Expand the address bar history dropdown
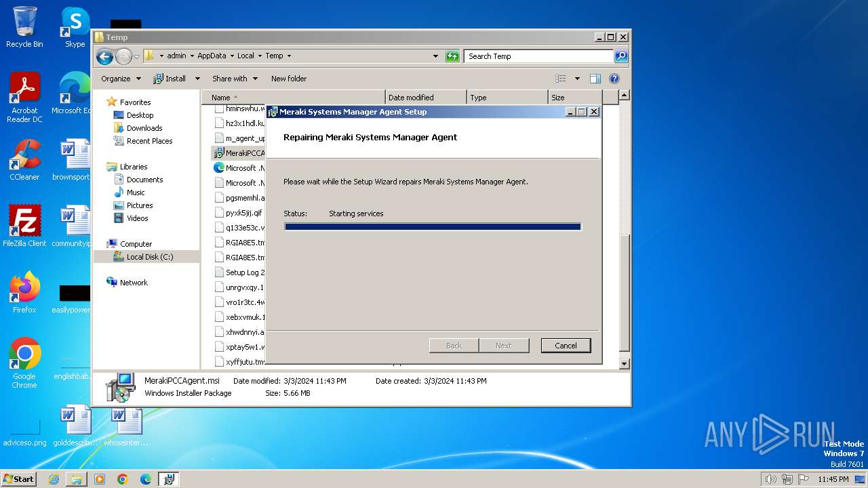 pos(435,56)
